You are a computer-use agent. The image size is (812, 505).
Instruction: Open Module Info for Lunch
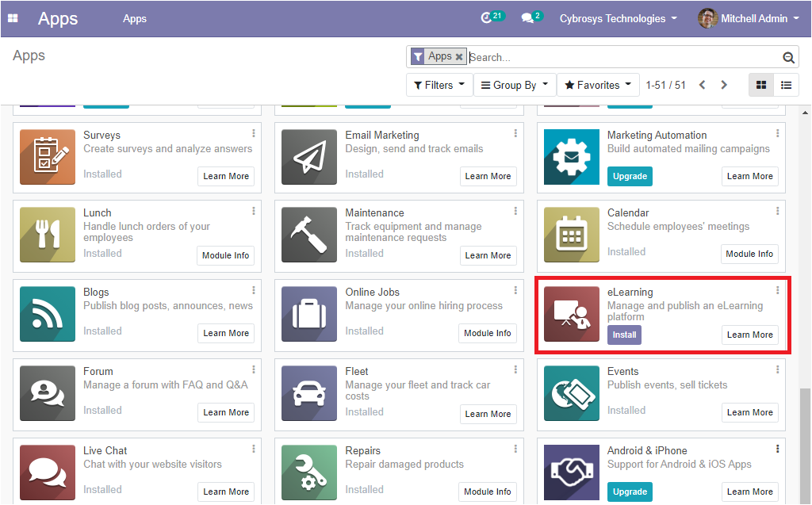[225, 255]
